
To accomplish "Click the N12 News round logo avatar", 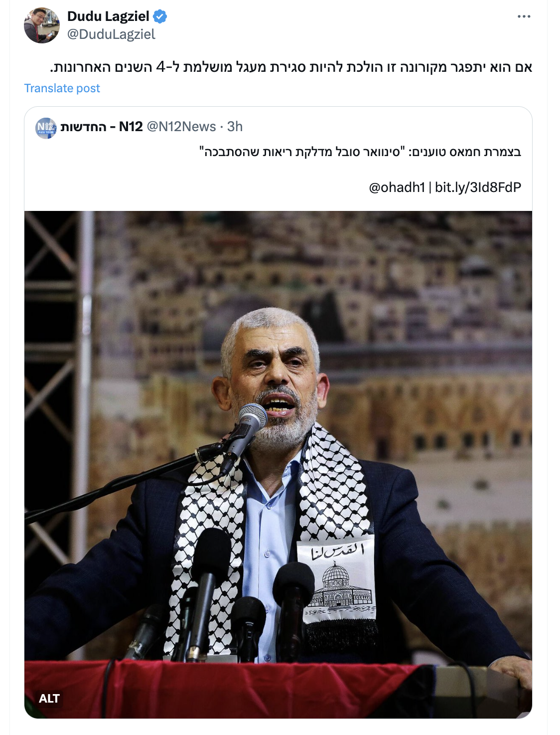I will [46, 128].
